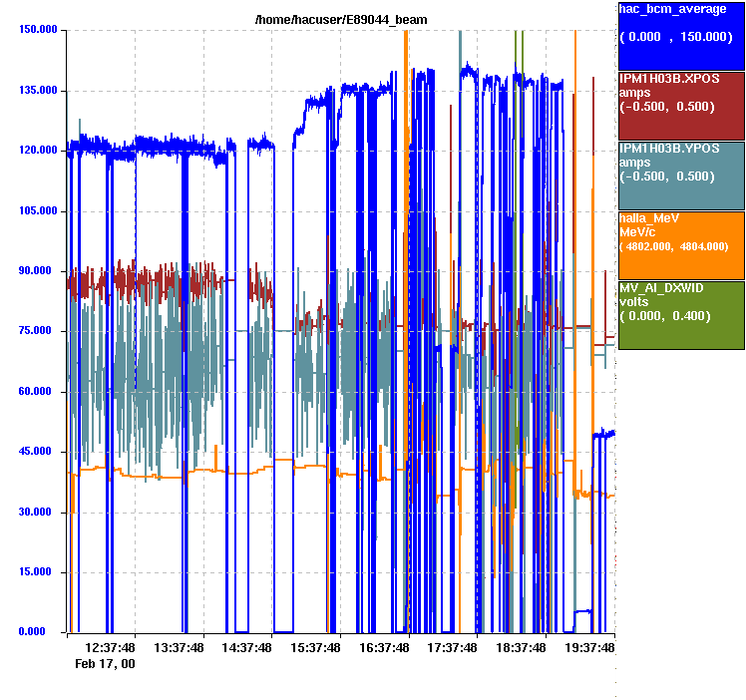The image size is (746, 700).
Task: Select the green MV_AI_DXWID legend entry
Action: coord(681,314)
